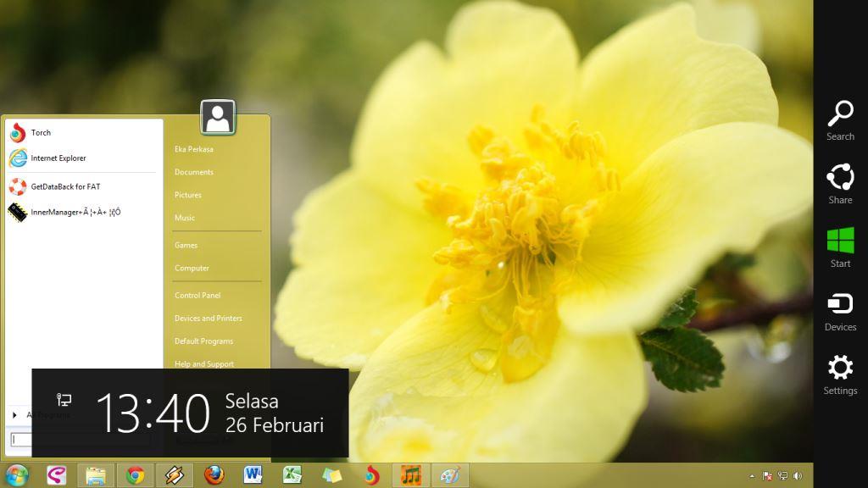Open Microsoft Word from taskbar
Viewport: 868px width, 488px height.
click(253, 475)
